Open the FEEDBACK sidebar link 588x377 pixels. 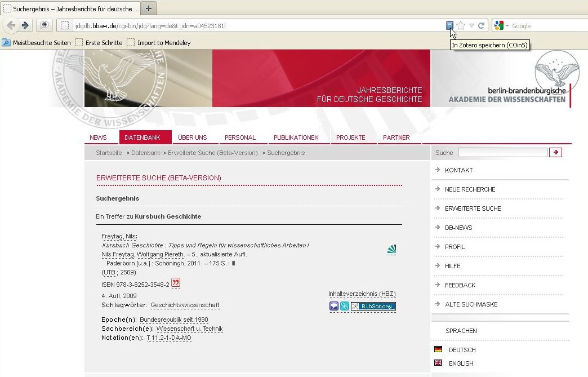point(460,285)
